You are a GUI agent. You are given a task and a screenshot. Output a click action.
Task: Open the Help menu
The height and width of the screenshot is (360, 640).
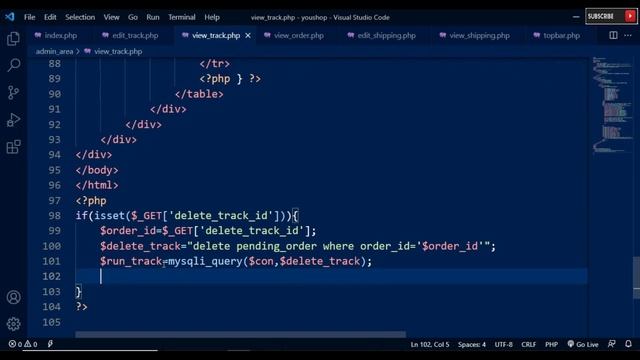212,17
